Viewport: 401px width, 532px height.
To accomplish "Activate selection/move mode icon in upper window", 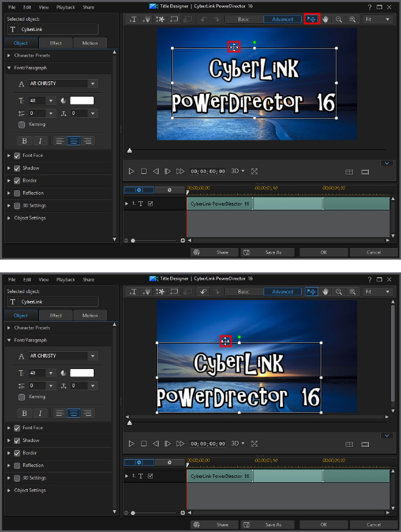I will pos(312,19).
